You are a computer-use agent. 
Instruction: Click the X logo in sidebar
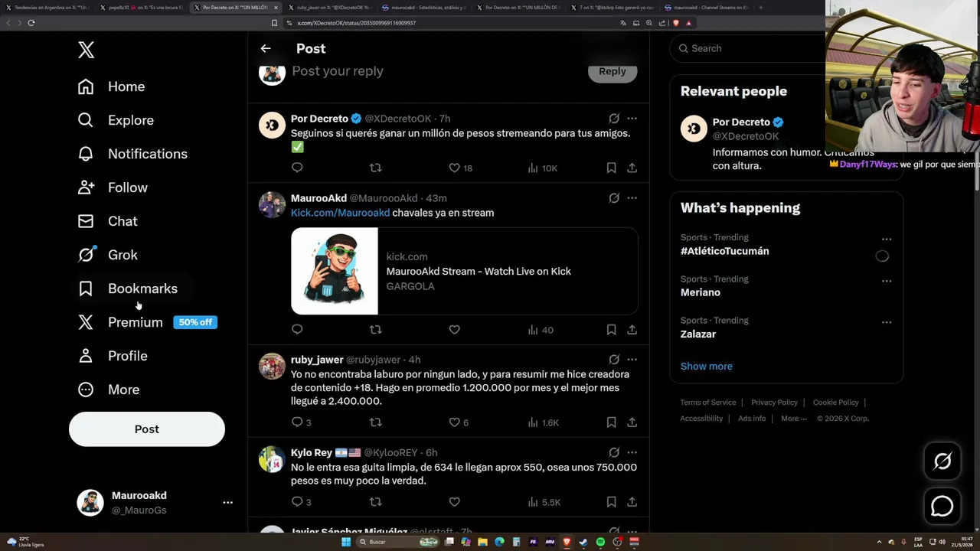86,51
